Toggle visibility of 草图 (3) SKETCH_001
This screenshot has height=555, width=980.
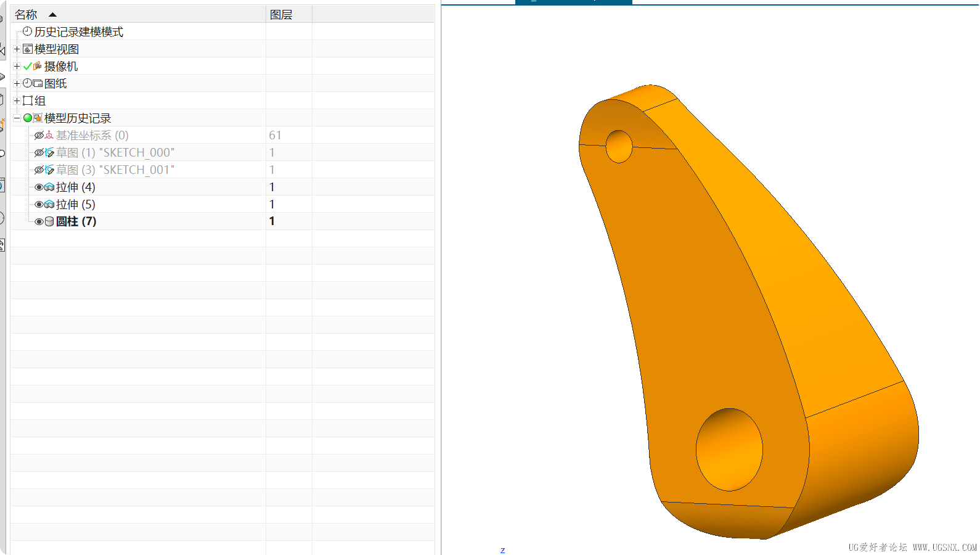click(x=39, y=170)
